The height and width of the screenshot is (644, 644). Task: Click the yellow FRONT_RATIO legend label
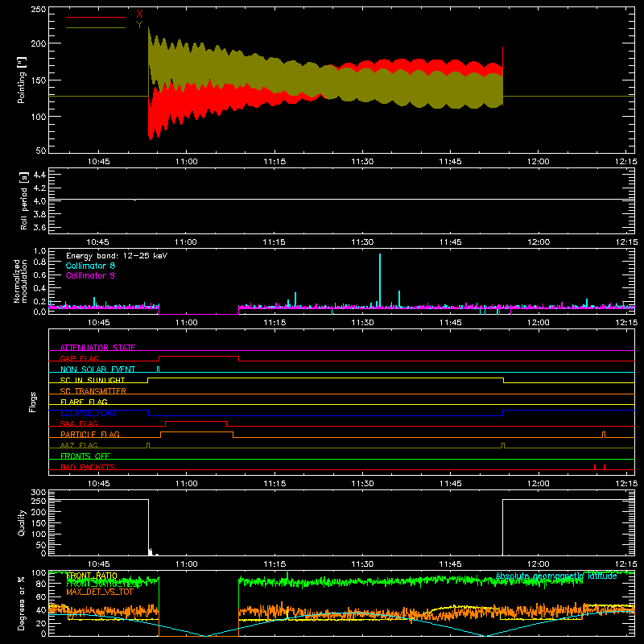(92, 576)
